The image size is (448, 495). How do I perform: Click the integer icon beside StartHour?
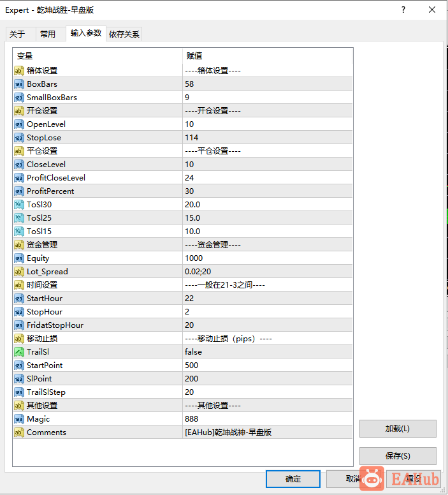coord(19,299)
